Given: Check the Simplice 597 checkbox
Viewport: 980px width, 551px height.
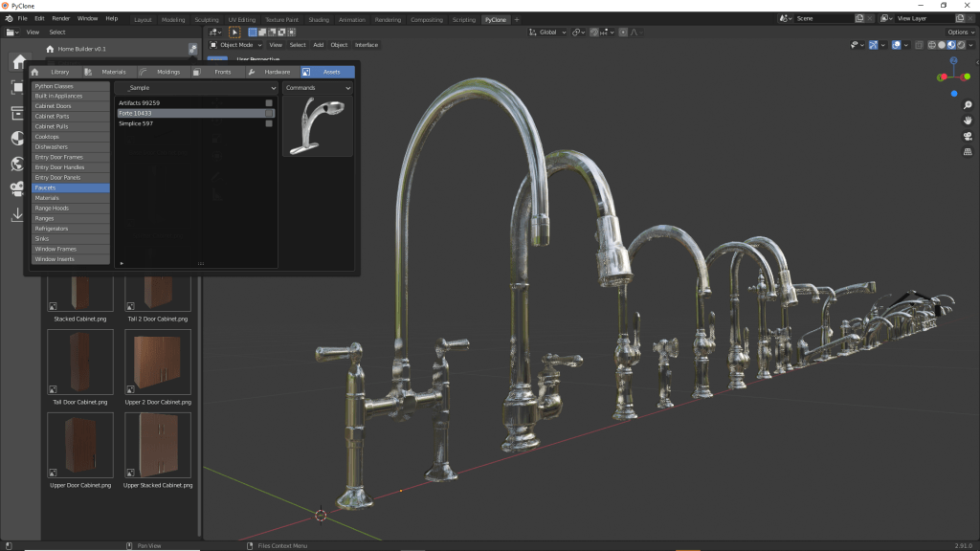Looking at the screenshot, I should tap(270, 123).
